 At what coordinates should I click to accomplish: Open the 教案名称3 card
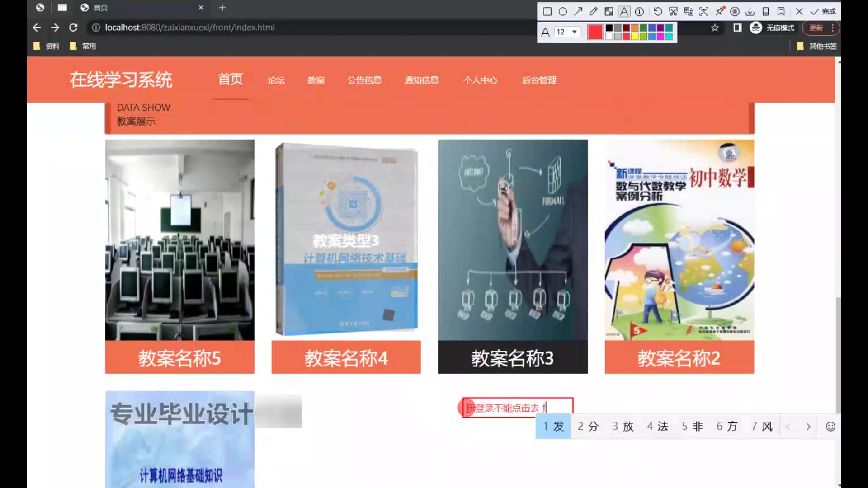coord(513,257)
